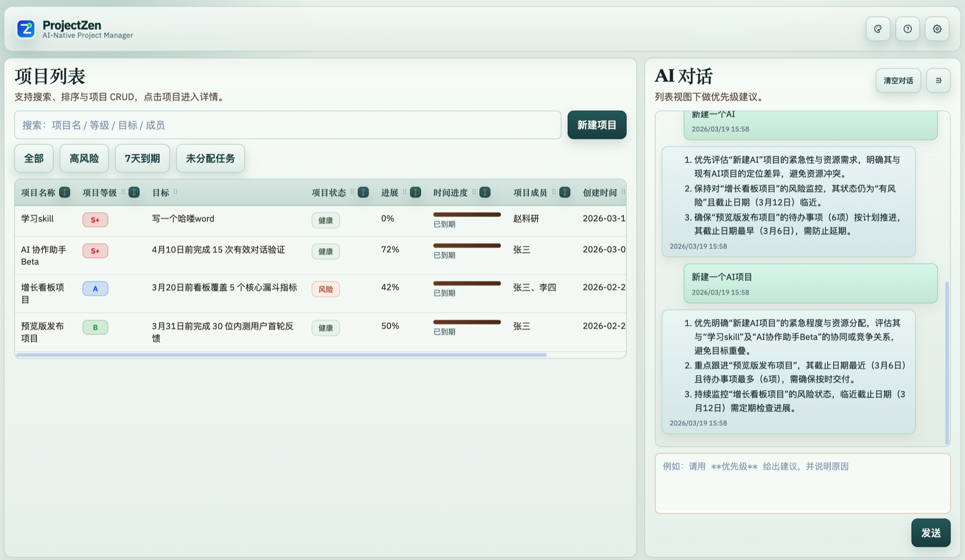Click goal 4月10日前完成 15 次有效对话验证
The image size is (965, 560).
(x=218, y=250)
